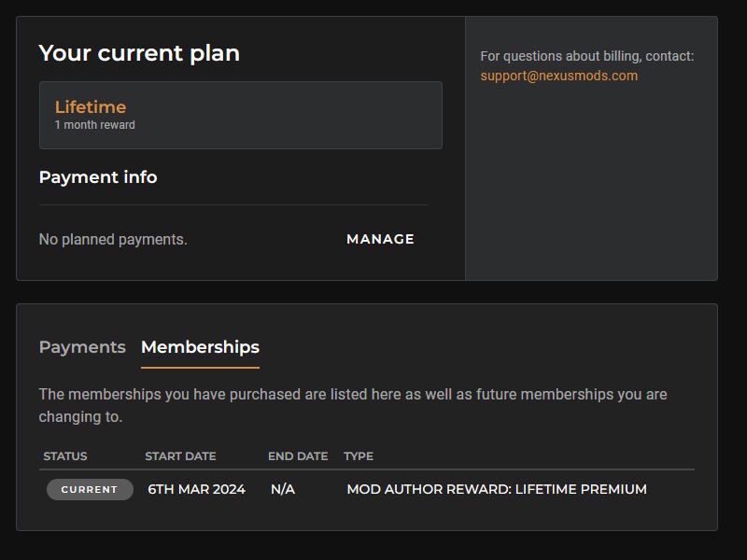The image size is (747, 560).
Task: Open the support@nexusmods.com email link
Action: point(559,76)
